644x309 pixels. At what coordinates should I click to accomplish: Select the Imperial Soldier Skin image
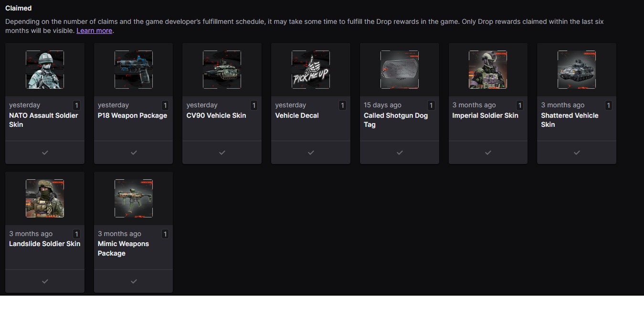coord(487,70)
